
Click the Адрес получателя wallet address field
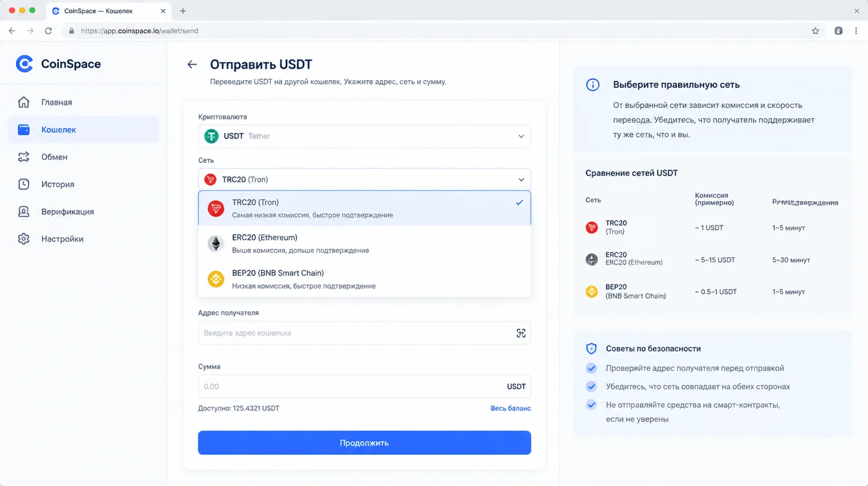coord(364,333)
